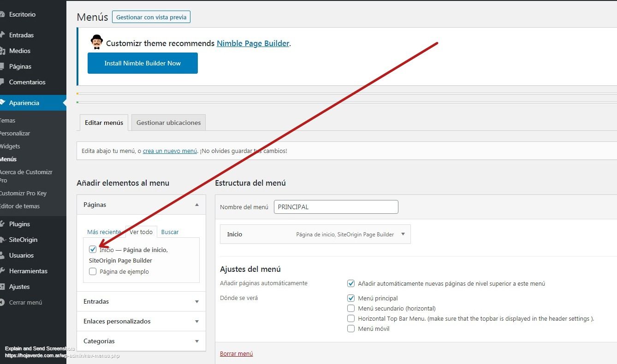Click the Apariencia brush icon

pos(2,102)
